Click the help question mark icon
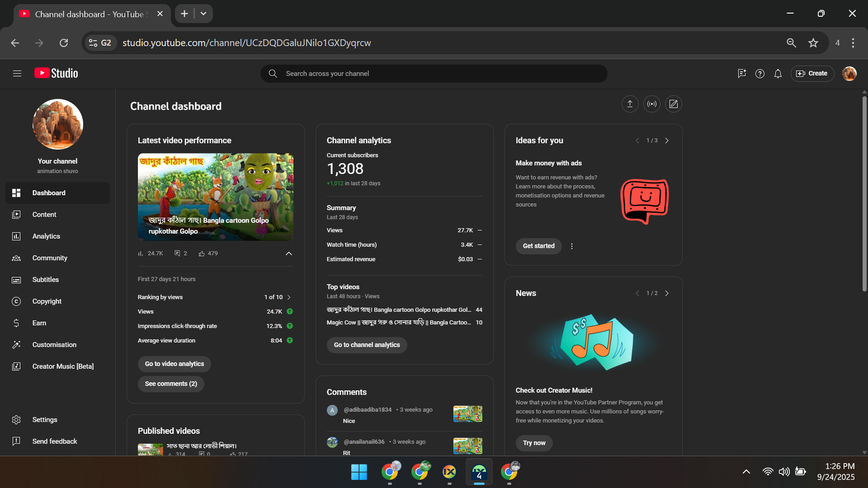Viewport: 868px width, 488px height. [759, 74]
